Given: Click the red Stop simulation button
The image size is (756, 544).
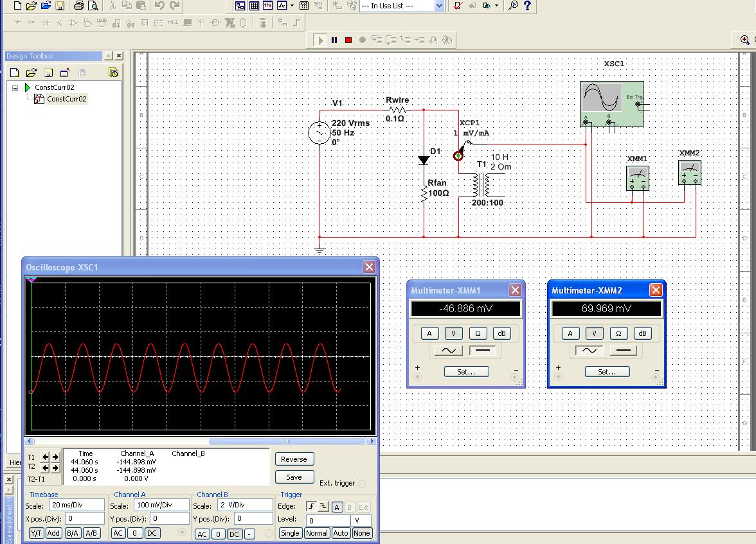Looking at the screenshot, I should click(x=348, y=40).
